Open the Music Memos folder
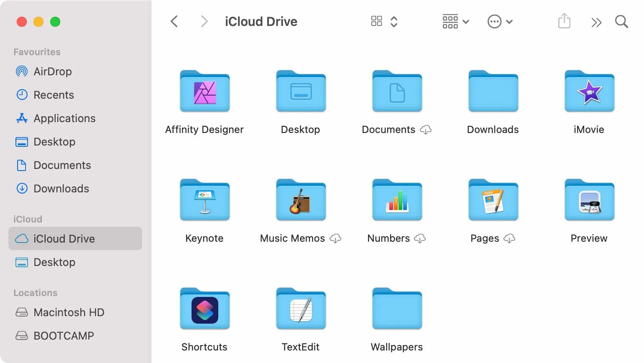This screenshot has width=644, height=363. point(301,199)
